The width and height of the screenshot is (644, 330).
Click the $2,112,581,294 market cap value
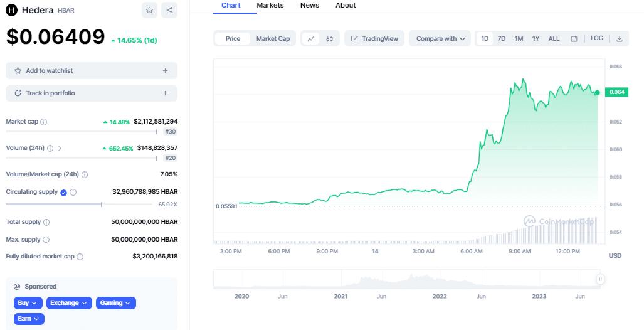[x=156, y=122]
